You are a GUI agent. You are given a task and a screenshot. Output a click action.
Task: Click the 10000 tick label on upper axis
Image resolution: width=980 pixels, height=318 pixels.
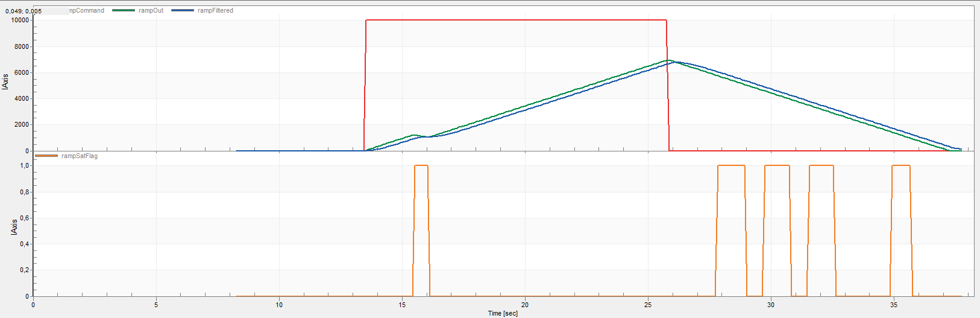[20, 20]
